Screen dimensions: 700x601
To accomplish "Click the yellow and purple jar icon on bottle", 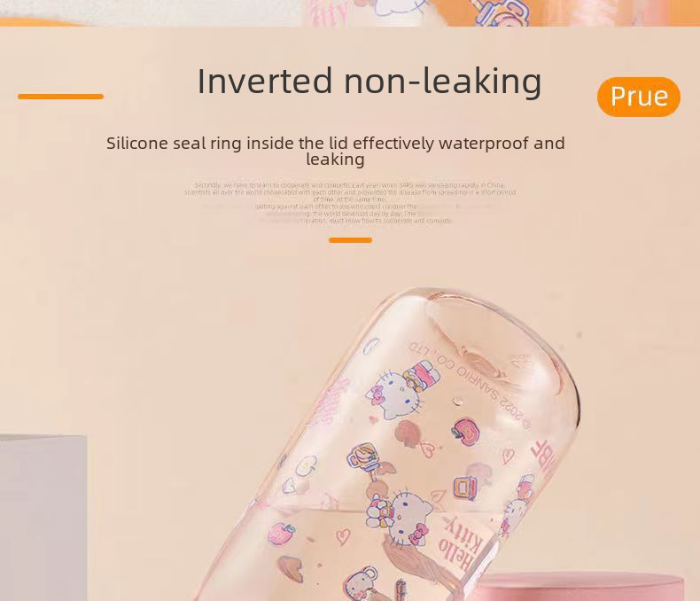I will pos(465,488).
